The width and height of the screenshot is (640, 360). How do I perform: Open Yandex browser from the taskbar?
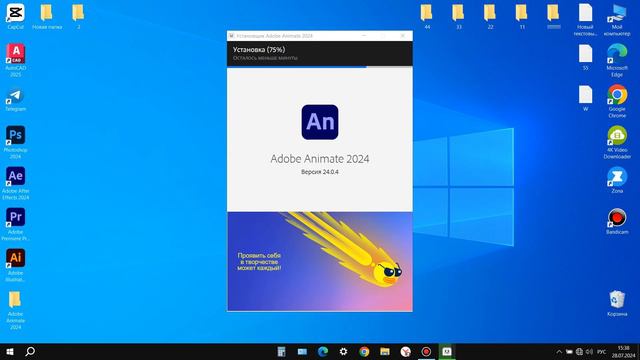coord(405,351)
